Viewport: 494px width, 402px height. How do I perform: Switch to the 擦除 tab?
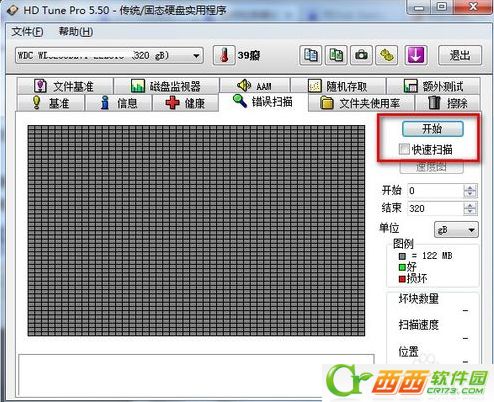[x=448, y=103]
